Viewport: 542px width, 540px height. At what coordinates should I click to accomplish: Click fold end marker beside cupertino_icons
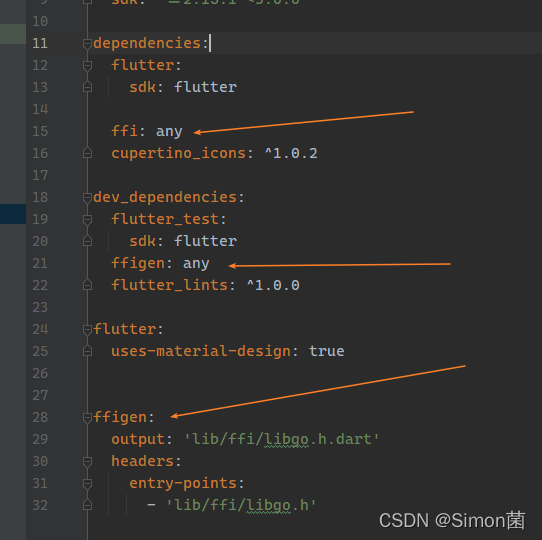87,153
